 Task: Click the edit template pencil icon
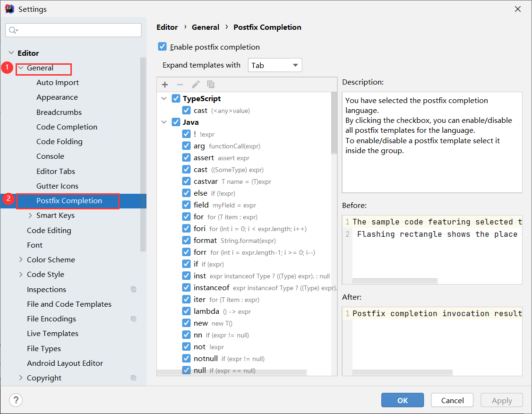coord(196,85)
